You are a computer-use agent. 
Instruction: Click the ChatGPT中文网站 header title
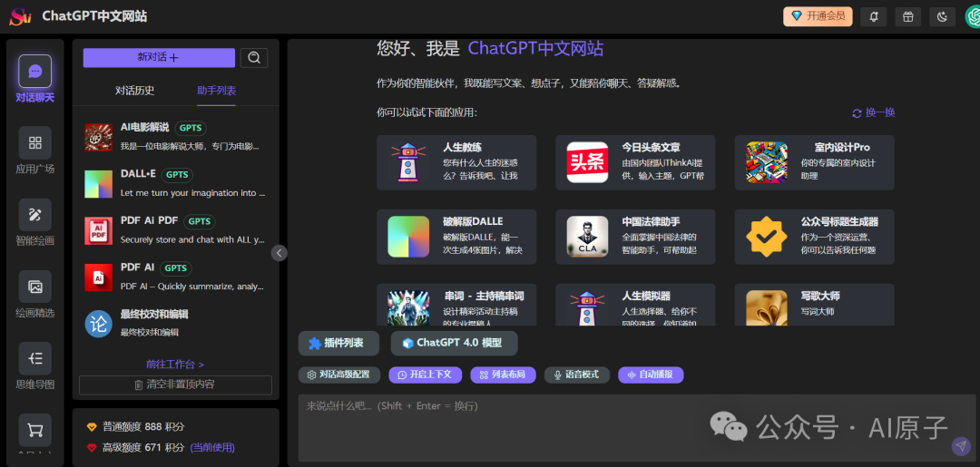[x=95, y=17]
